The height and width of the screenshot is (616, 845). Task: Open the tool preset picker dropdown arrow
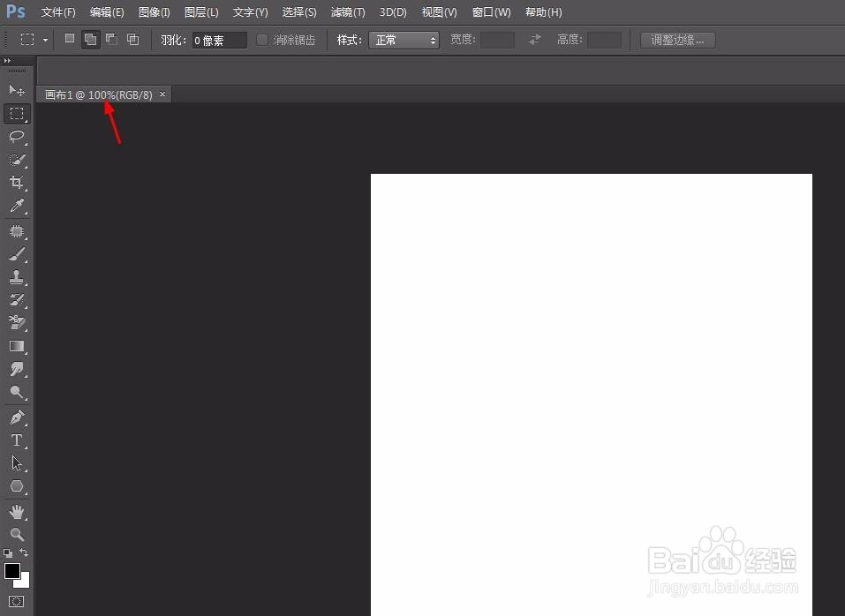(45, 40)
